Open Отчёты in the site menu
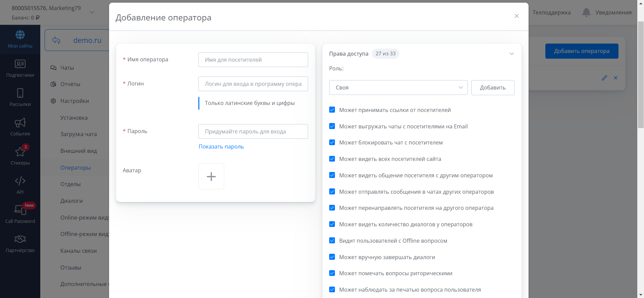 (x=70, y=84)
